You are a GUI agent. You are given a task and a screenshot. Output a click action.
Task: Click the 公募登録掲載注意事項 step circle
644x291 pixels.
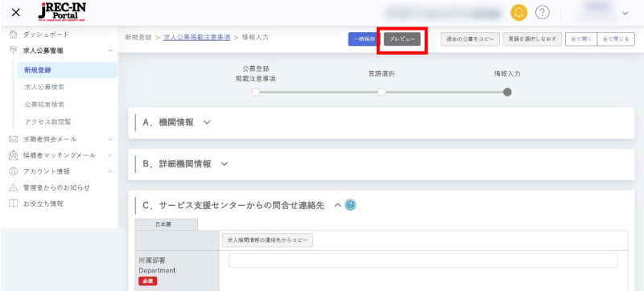point(256,92)
